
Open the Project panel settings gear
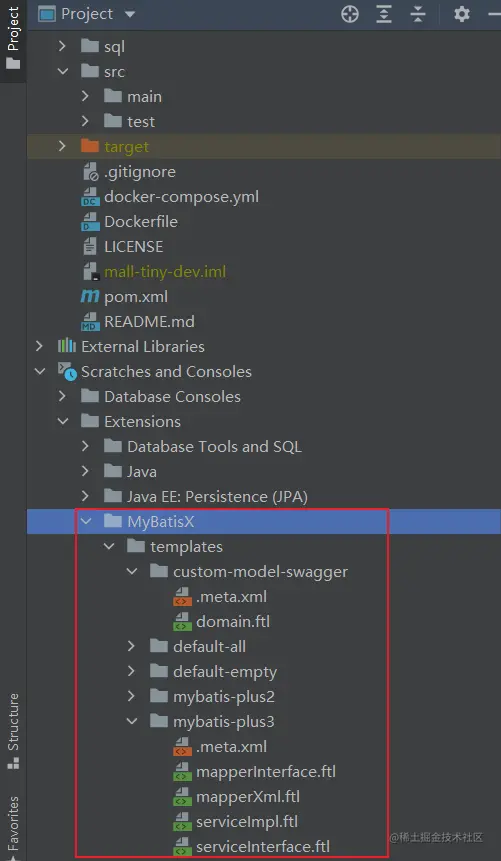pos(461,14)
